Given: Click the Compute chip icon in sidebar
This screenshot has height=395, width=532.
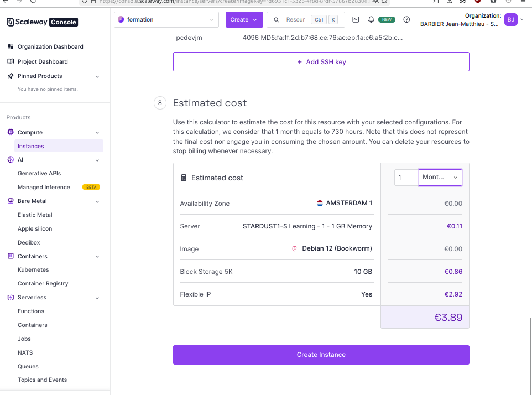Looking at the screenshot, I should pyautogui.click(x=11, y=132).
